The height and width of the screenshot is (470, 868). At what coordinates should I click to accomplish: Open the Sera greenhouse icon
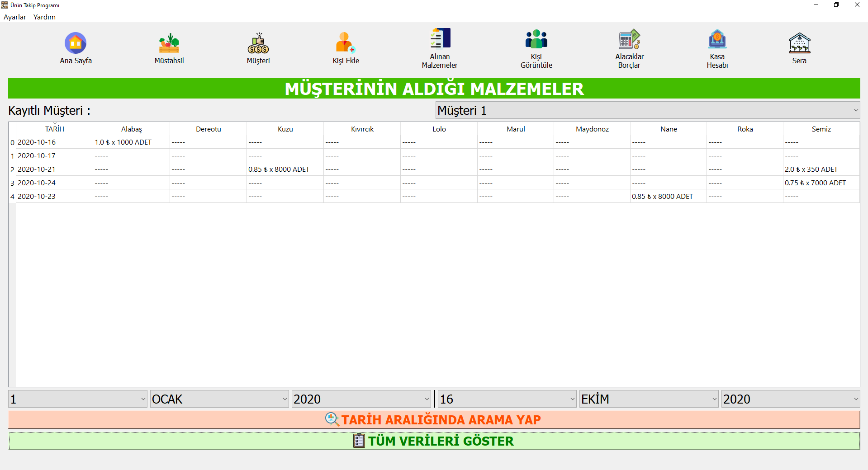799,43
